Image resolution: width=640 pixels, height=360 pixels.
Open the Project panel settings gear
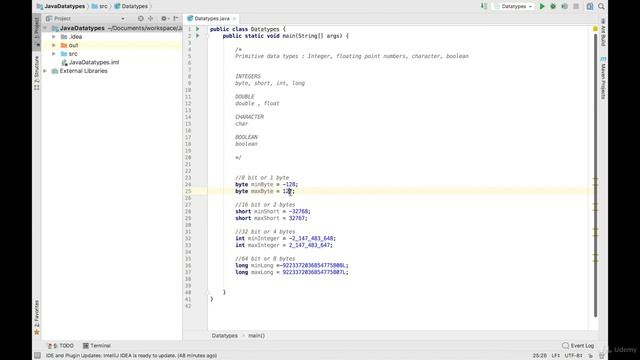point(164,18)
